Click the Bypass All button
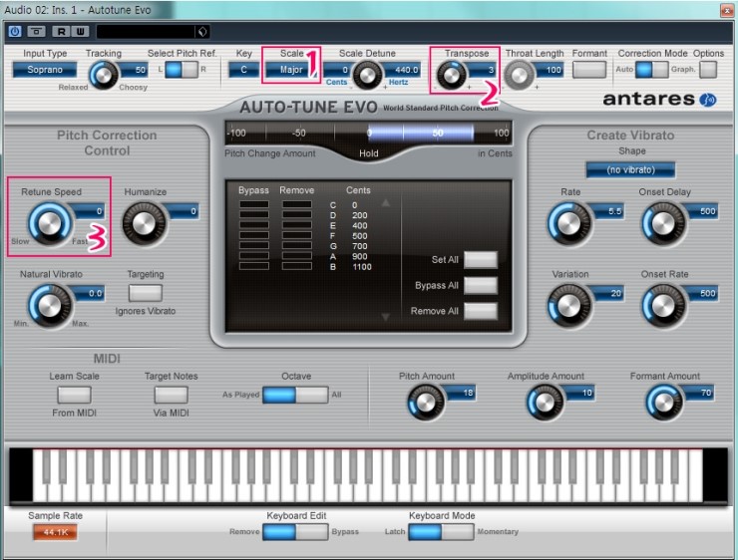Image resolution: width=738 pixels, height=560 pixels. point(481,285)
